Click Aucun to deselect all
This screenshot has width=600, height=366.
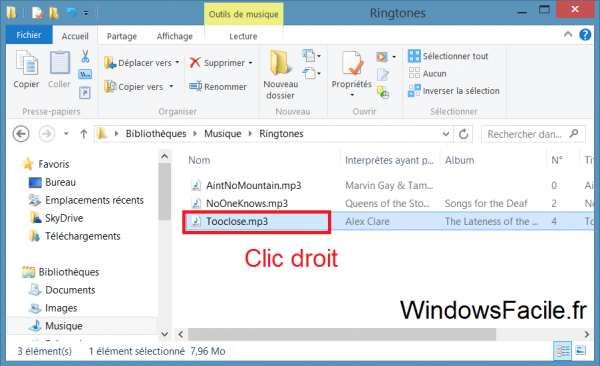(427, 73)
